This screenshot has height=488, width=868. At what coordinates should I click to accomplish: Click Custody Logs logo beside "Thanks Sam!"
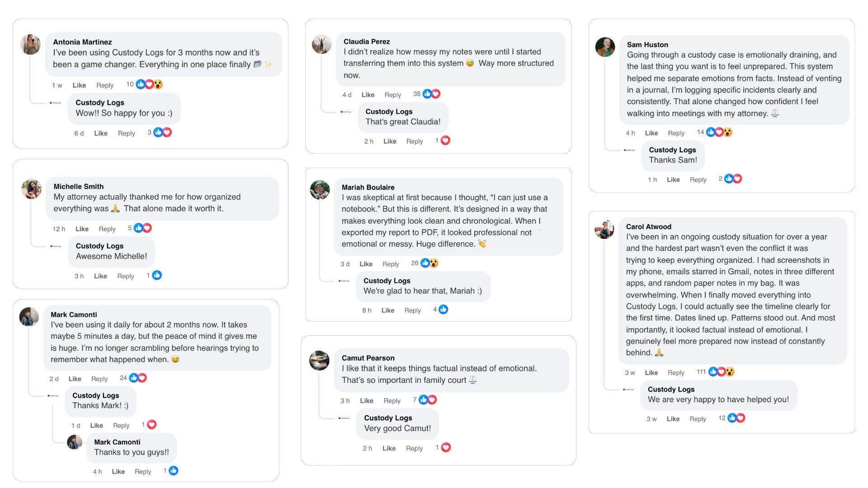[x=629, y=150]
